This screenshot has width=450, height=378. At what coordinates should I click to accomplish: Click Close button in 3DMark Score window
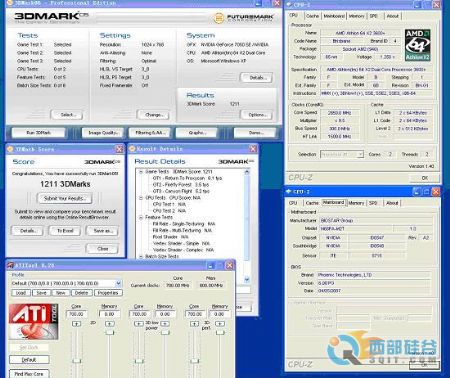click(102, 249)
